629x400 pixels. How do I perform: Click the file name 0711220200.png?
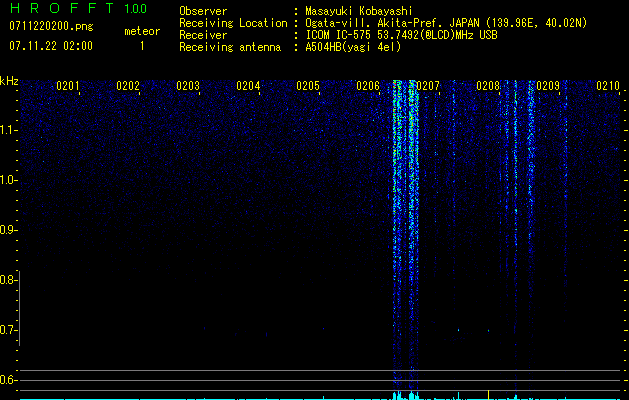(51, 26)
